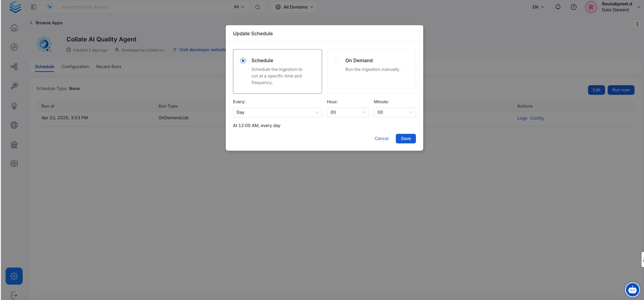Click the logout icon at the sidebar bottom
Viewport: 644px width, 300px height.
[x=14, y=295]
